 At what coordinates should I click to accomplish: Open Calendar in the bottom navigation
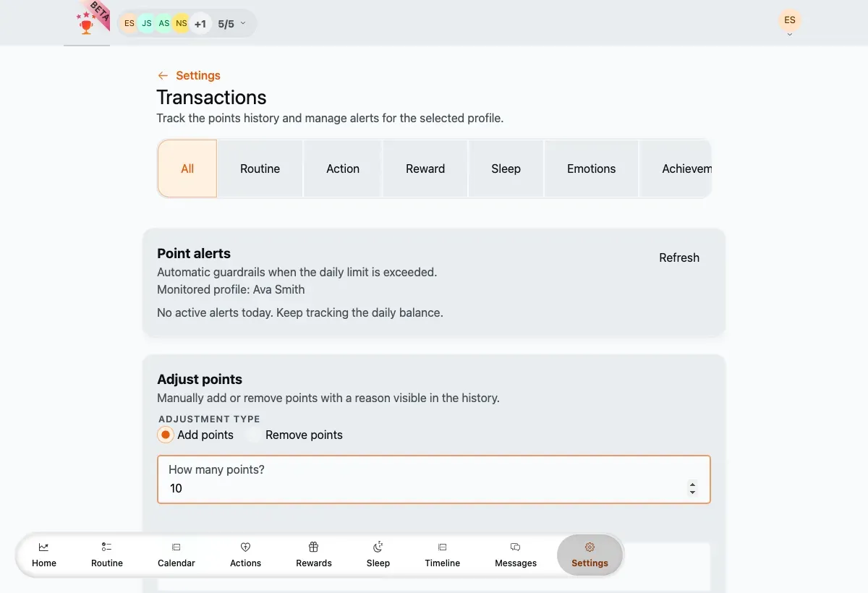tap(176, 555)
